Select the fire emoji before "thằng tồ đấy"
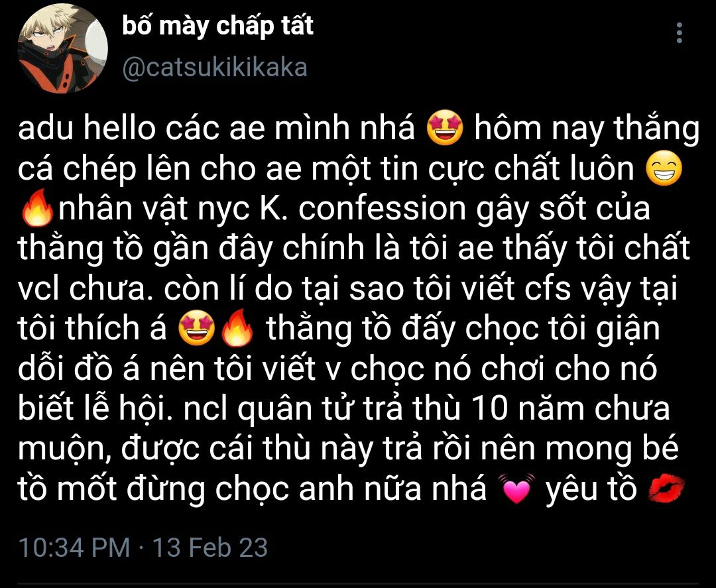716x588 pixels. [237, 327]
